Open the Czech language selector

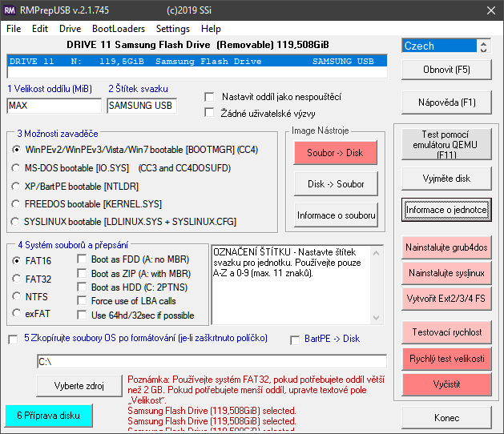tap(439, 46)
